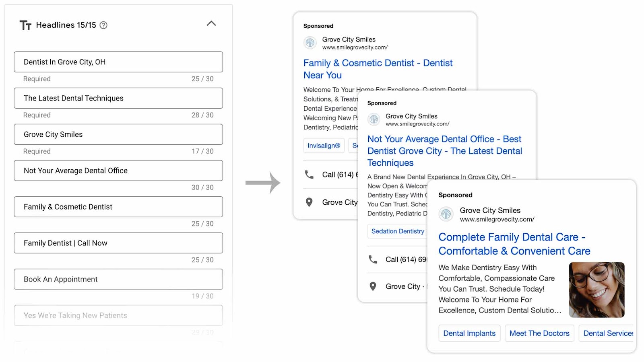Click the Dental Implants sitelink
This screenshot has height=362, width=644.
point(469,333)
